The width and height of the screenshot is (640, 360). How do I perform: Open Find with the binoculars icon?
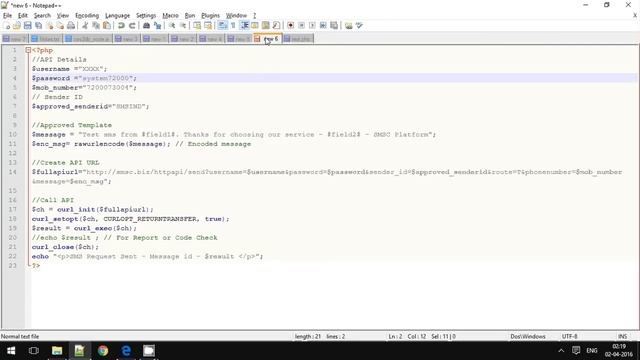click(x=147, y=25)
